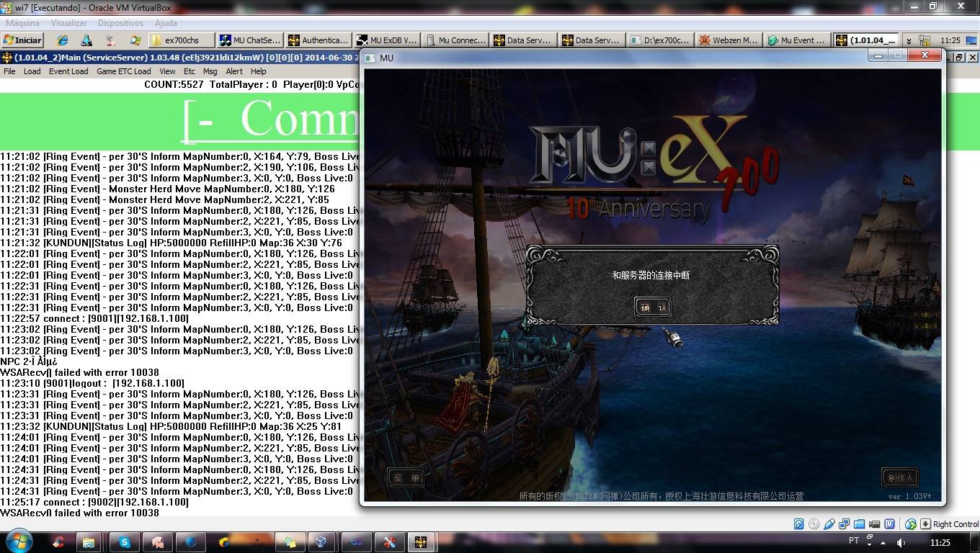
Task: Open the Etc menu
Action: 190,71
